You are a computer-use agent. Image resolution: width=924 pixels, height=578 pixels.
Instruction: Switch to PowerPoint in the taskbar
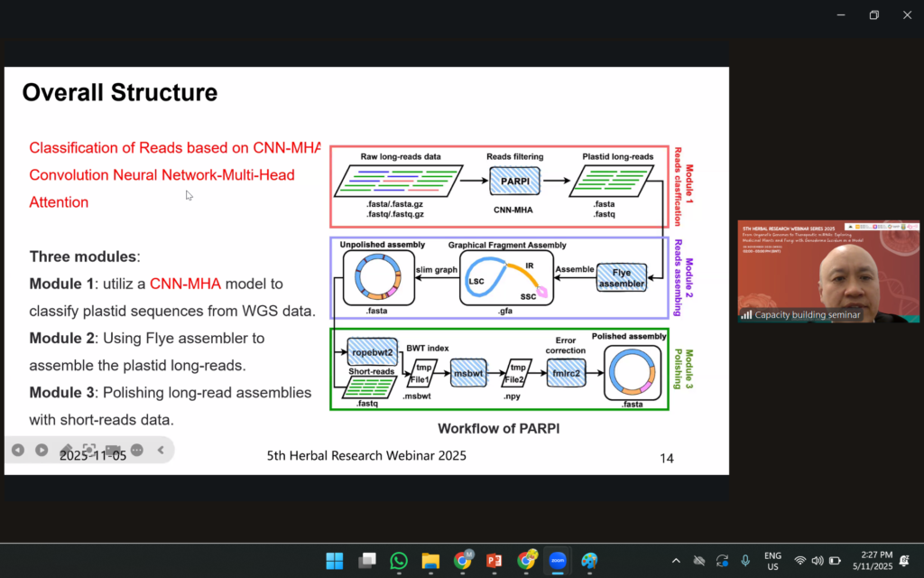coord(494,561)
